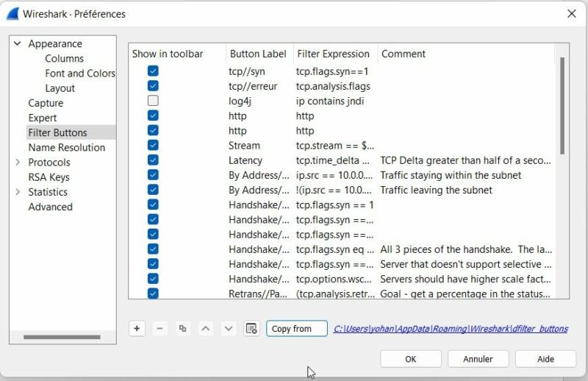Enable the log4j filter checkbox
Viewport: 588px width, 381px height.
[x=153, y=101]
